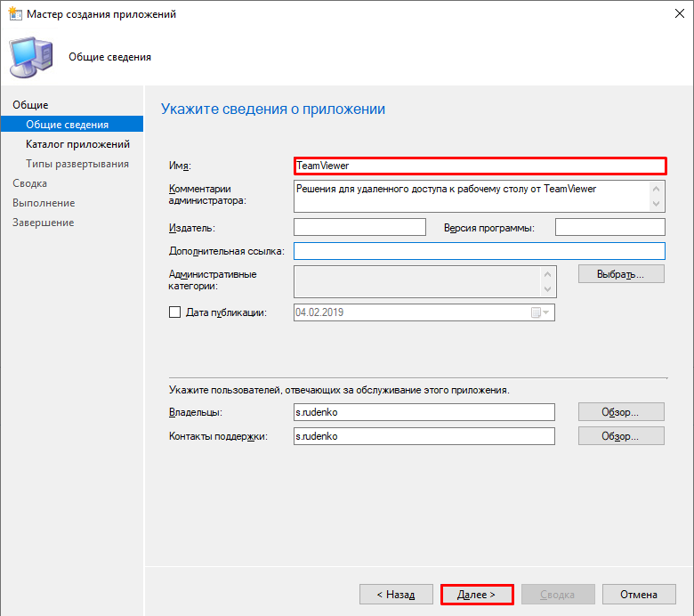Click the window title Мастер создания приложений
Screen dimensions: 694x616
(x=101, y=14)
